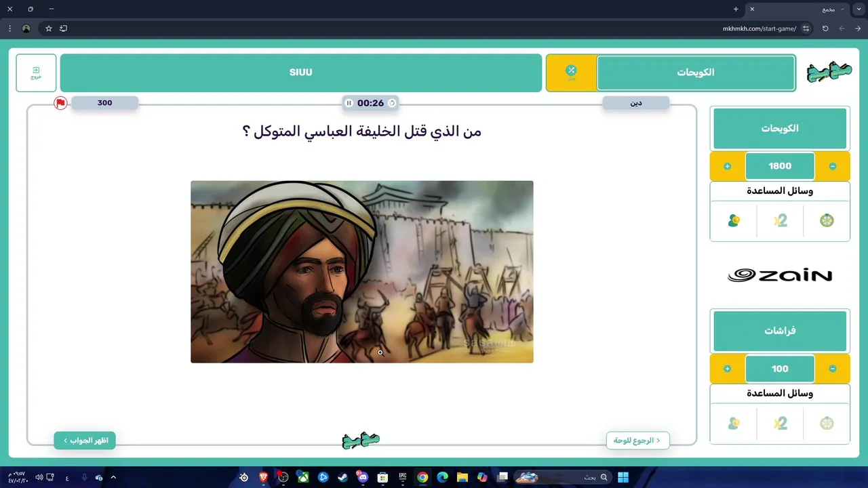Open the caliph question image
The image size is (868, 488).
pos(361,272)
